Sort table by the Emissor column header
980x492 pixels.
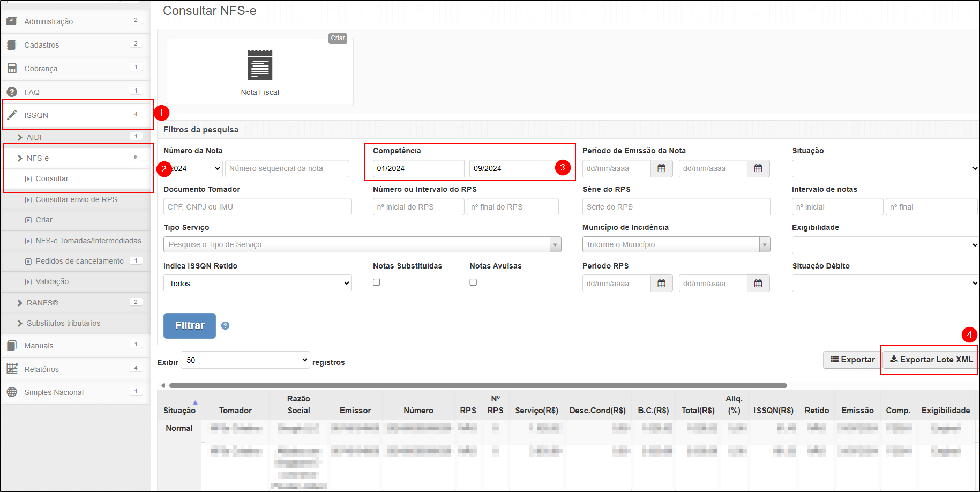point(355,410)
